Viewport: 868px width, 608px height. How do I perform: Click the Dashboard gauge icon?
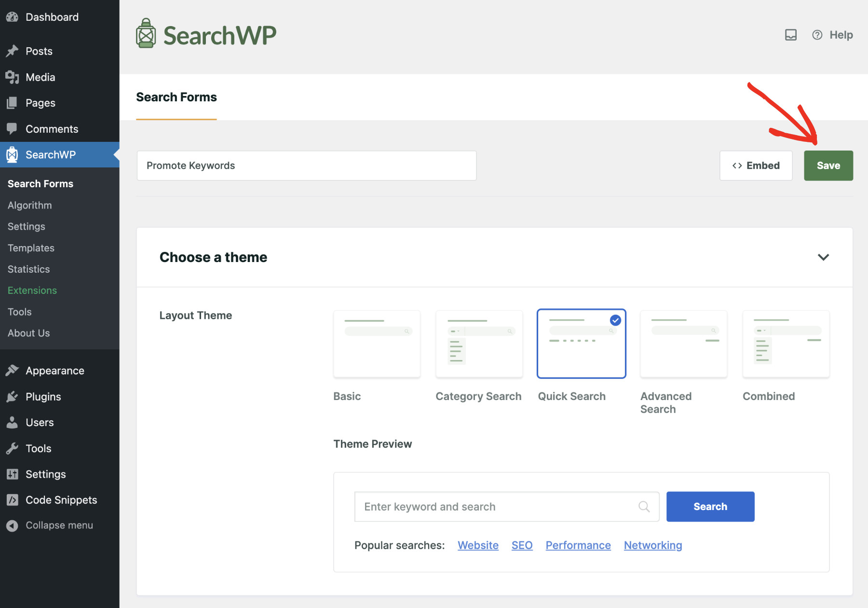[12, 17]
